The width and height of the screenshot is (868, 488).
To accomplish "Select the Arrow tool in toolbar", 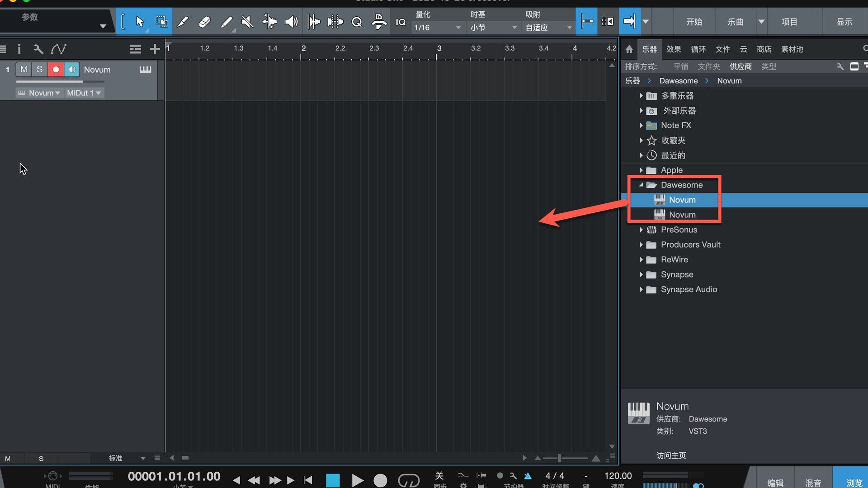I will click(139, 21).
